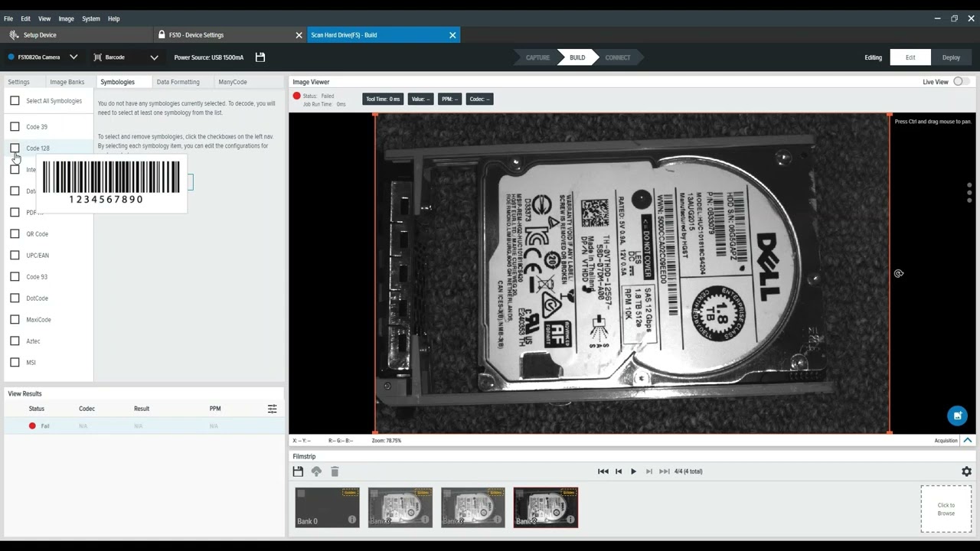Close the Scan Hard Drive(FS) - Build tab
The width and height of the screenshot is (980, 551).
pos(452,35)
